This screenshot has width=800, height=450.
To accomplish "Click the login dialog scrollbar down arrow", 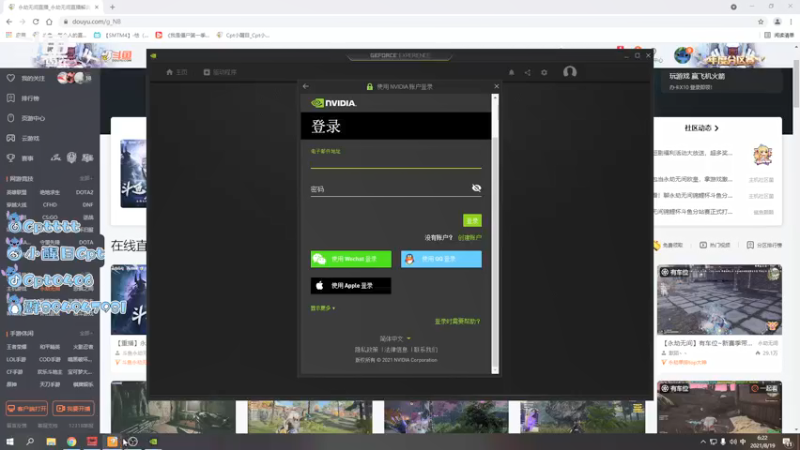I will pyautogui.click(x=495, y=370).
